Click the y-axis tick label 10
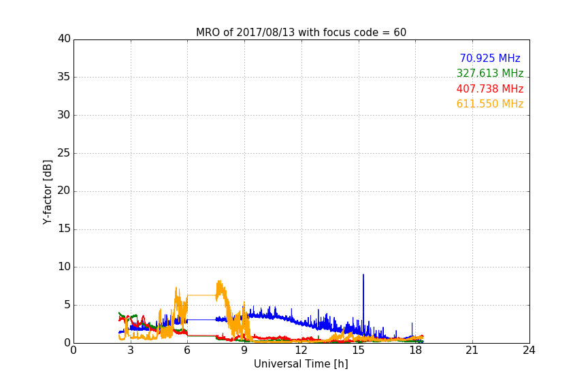The image size is (588, 392). point(64,267)
